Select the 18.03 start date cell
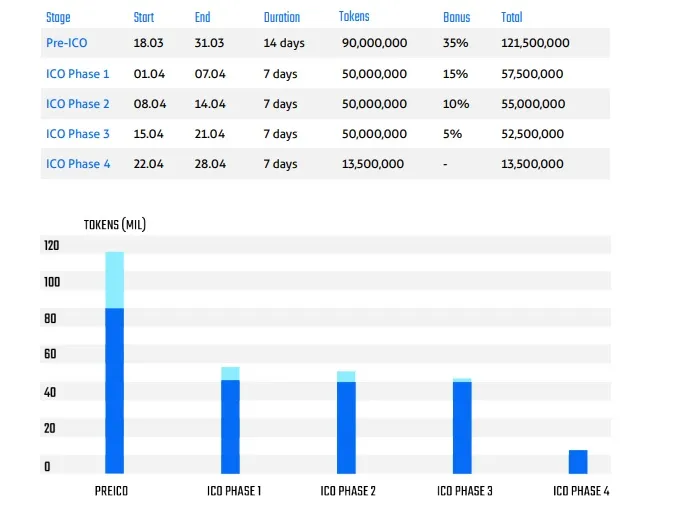683x508 pixels. pyautogui.click(x=149, y=43)
